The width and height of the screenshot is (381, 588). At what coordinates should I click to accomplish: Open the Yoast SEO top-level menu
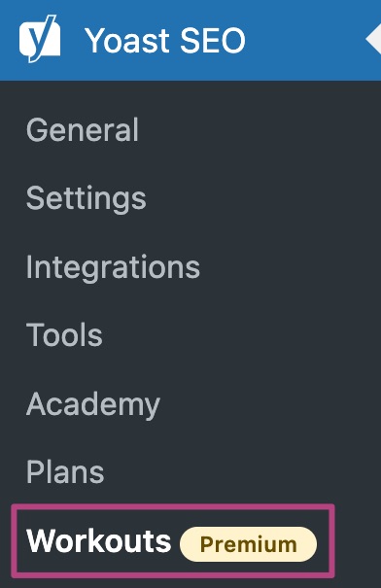coord(190,40)
